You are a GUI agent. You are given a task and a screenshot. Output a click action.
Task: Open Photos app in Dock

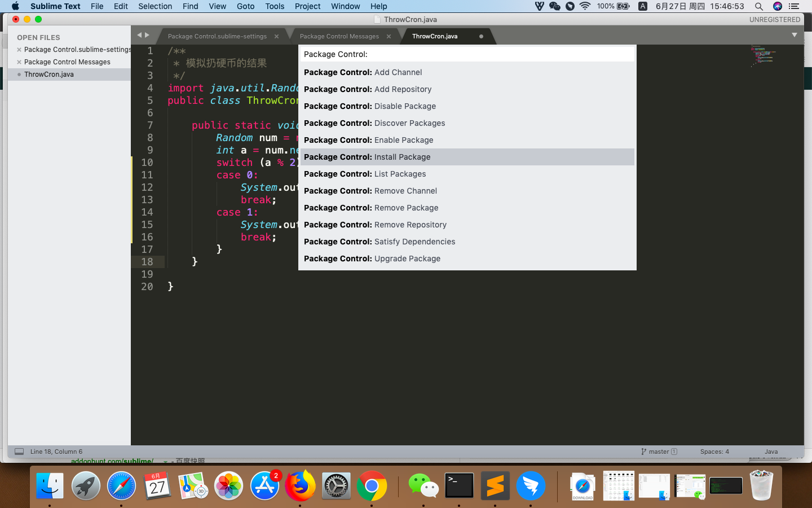coord(228,485)
